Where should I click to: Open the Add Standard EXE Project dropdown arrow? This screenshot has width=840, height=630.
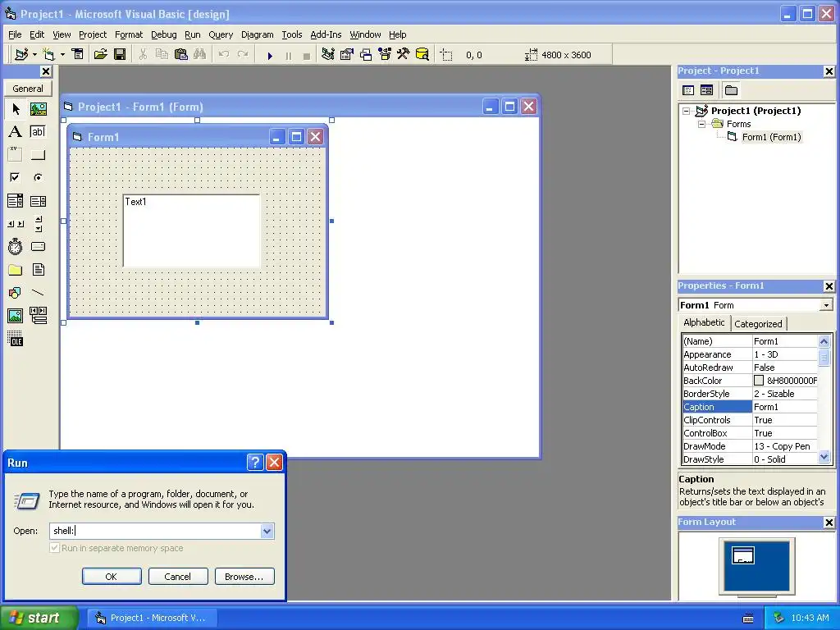(34, 55)
